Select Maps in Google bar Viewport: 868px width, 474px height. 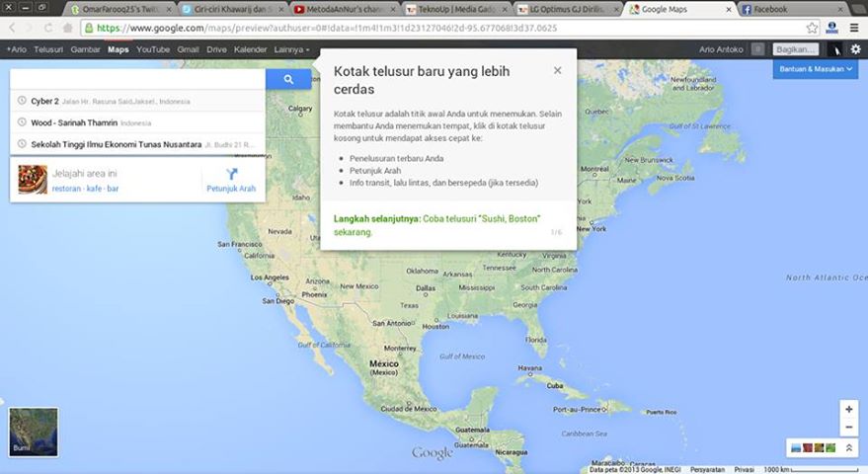[x=118, y=49]
